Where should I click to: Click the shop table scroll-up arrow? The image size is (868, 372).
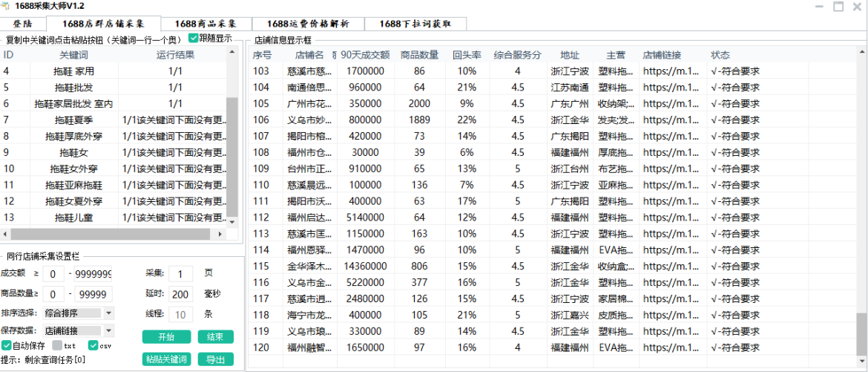point(863,51)
